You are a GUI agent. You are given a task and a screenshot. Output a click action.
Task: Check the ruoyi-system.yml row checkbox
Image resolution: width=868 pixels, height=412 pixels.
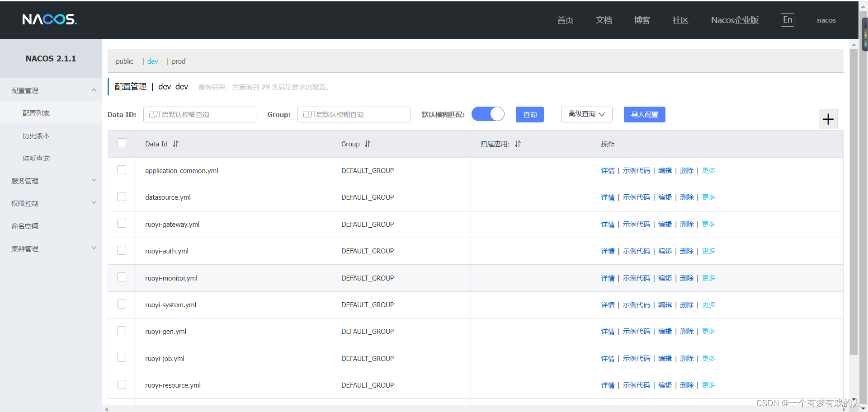(122, 304)
